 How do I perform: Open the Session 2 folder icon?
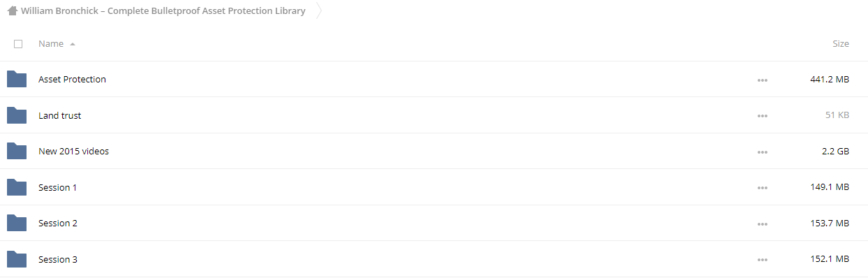17,223
